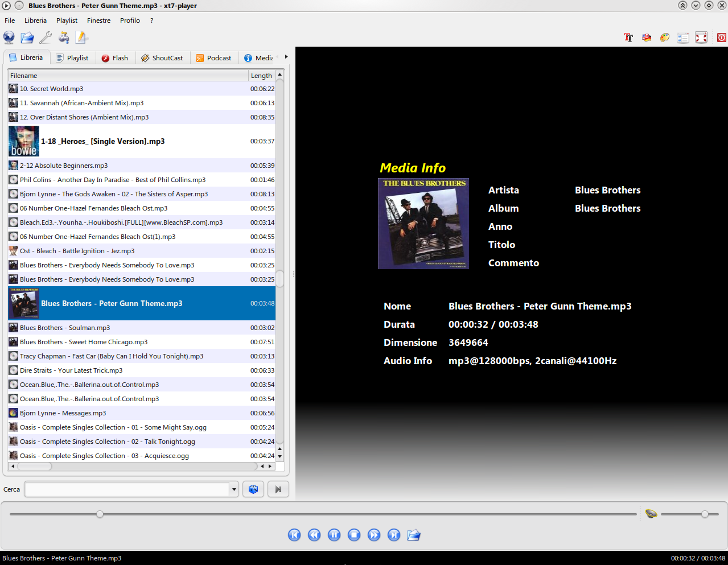728x565 pixels.
Task: Click the playback position slider handle
Action: tap(100, 514)
